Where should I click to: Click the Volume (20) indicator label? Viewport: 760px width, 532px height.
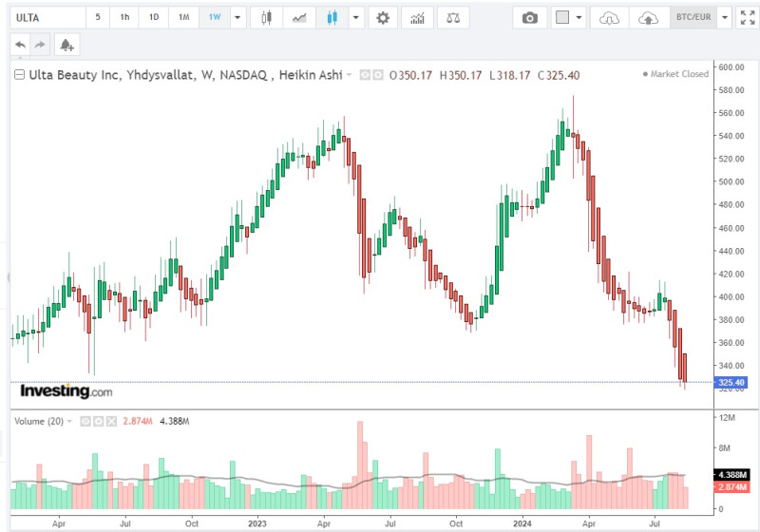(39, 422)
